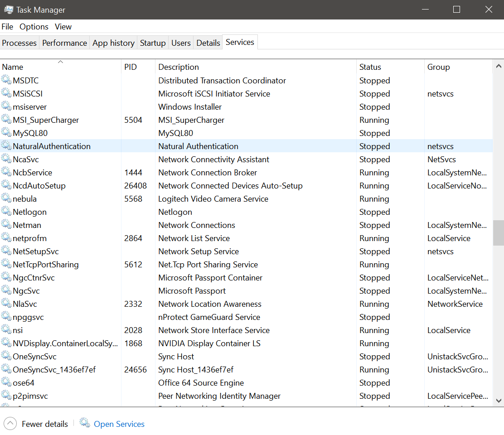504x435 pixels.
Task: Sort services by Name column header
Action: point(60,67)
